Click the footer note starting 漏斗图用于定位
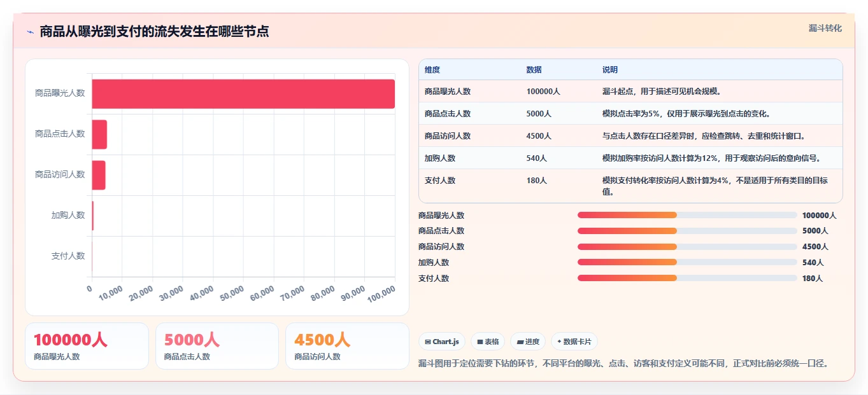Viewport: 868px width, 395px height. 623,364
